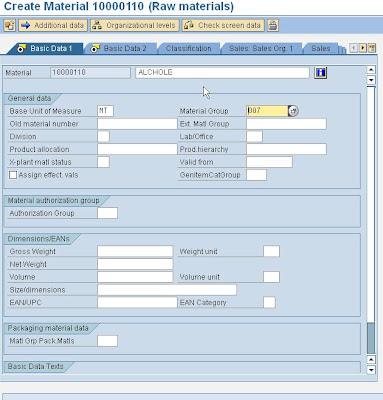
Task: Click the Division field
Action: tap(103, 137)
